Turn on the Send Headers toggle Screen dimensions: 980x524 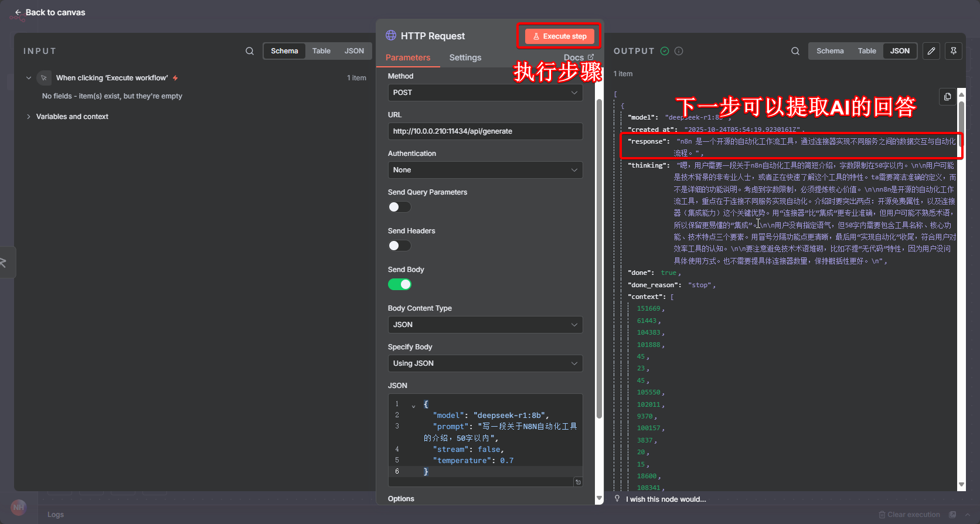tap(400, 246)
